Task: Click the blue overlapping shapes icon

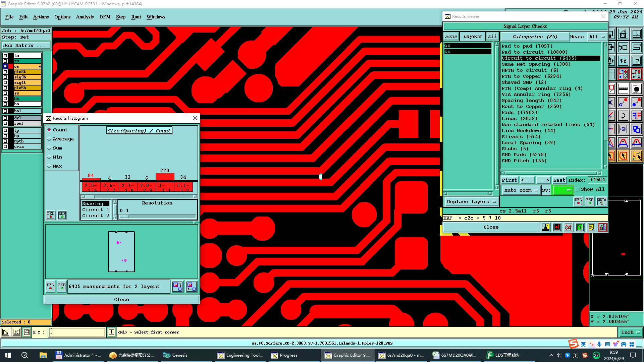Action: [636, 129]
